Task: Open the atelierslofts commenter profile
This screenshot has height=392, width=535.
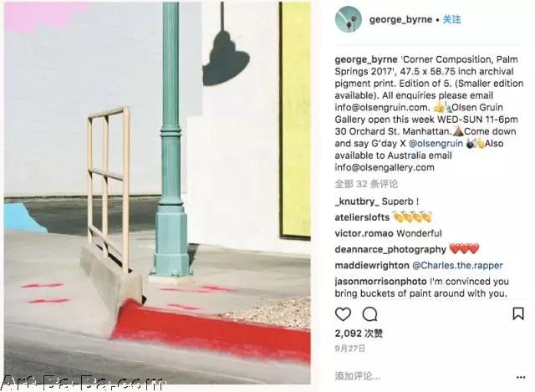Action: pos(362,217)
